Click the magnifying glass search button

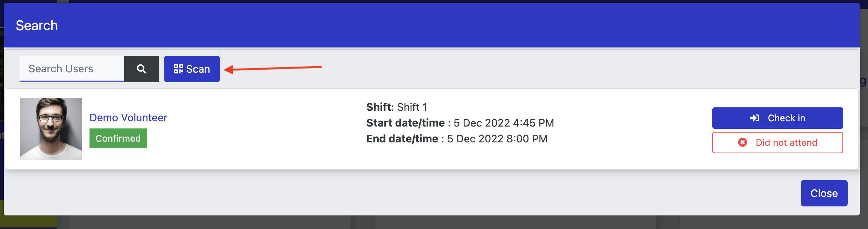pos(141,69)
